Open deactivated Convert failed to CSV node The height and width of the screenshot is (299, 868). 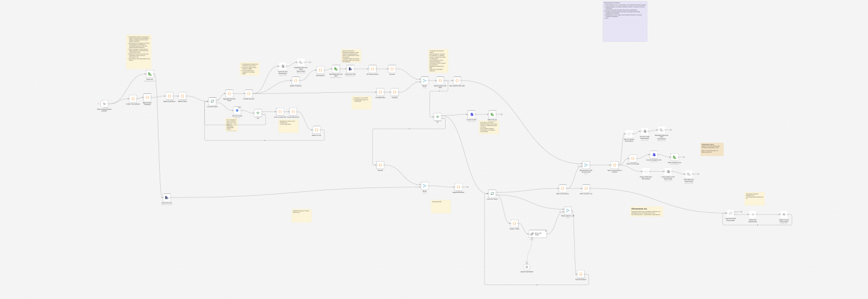668,172
